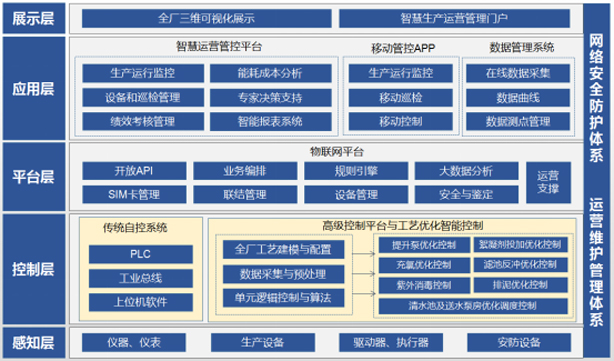Select the 绩效考核管理 box
The height and width of the screenshot is (361, 614).
[x=143, y=121]
